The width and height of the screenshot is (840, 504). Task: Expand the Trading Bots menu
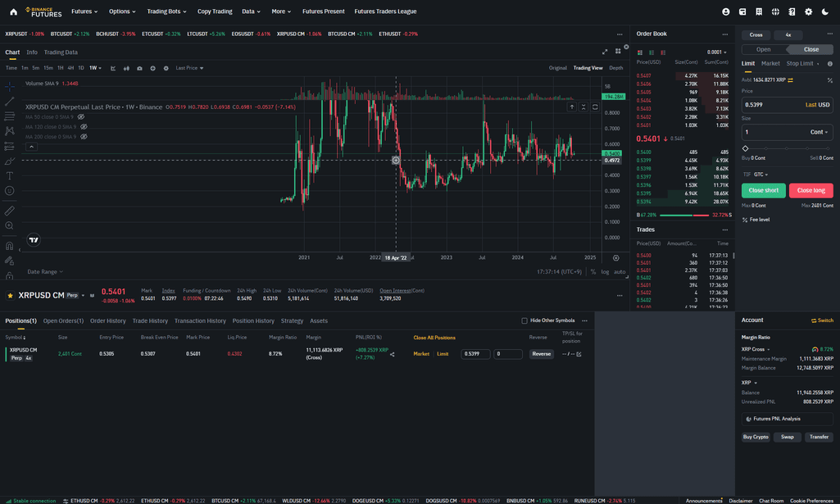pos(166,11)
